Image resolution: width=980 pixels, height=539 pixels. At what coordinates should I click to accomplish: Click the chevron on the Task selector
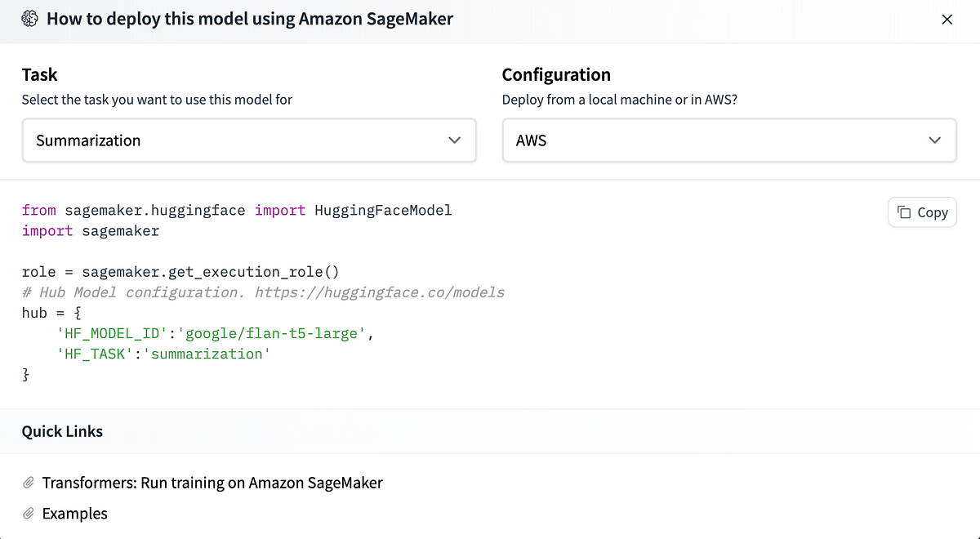tap(455, 140)
